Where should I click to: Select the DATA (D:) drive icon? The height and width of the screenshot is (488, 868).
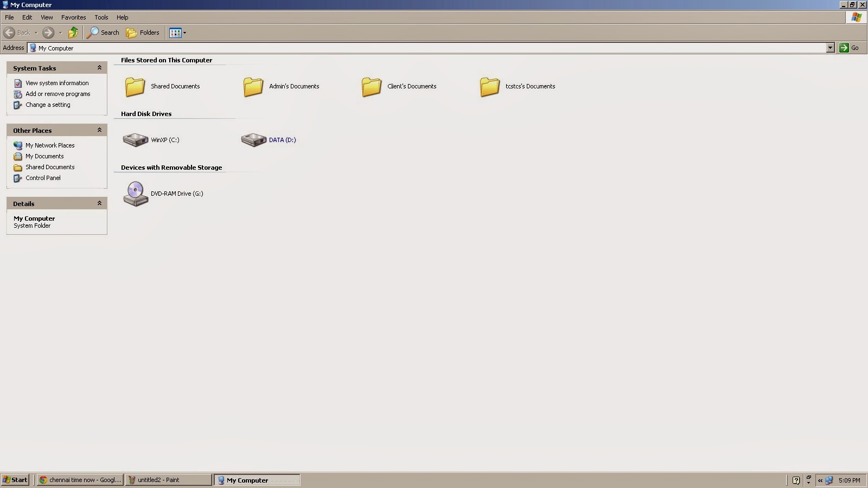(x=254, y=140)
